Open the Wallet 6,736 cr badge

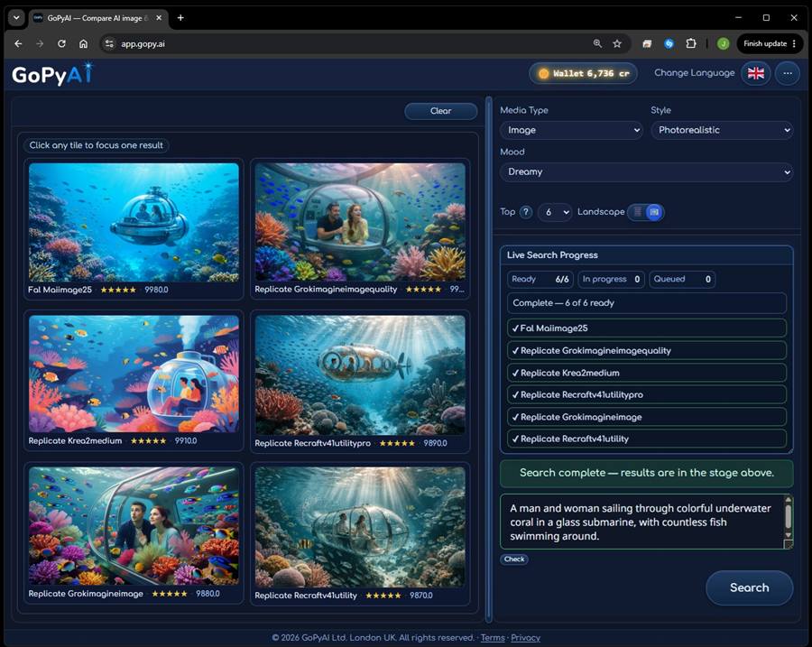[x=583, y=74]
